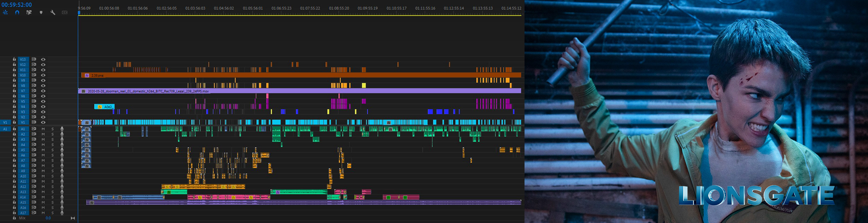
Task: Toggle the Snap magnet icon
Action: [17, 12]
